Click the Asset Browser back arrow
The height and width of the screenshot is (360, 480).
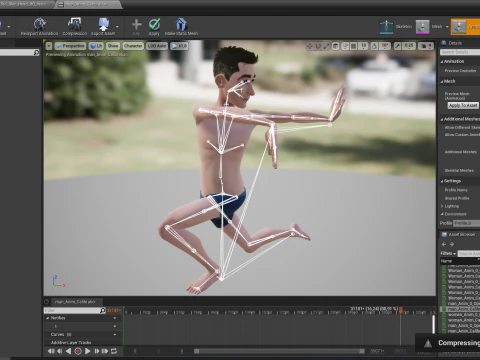click(x=444, y=244)
